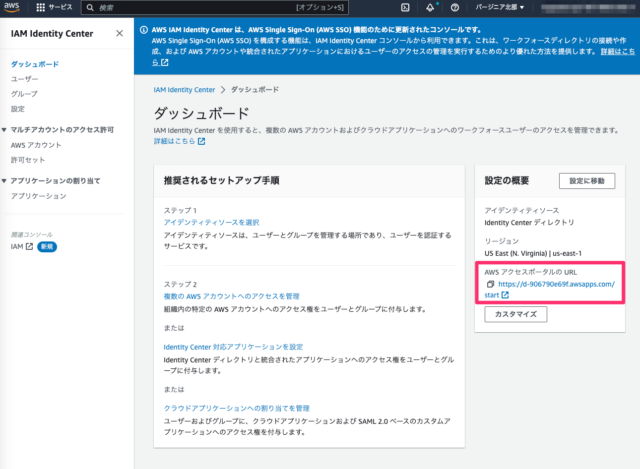Open クラウドアプリケーションへの割り当てを管理 link
Screen dimensions: 640x469
click(x=236, y=408)
